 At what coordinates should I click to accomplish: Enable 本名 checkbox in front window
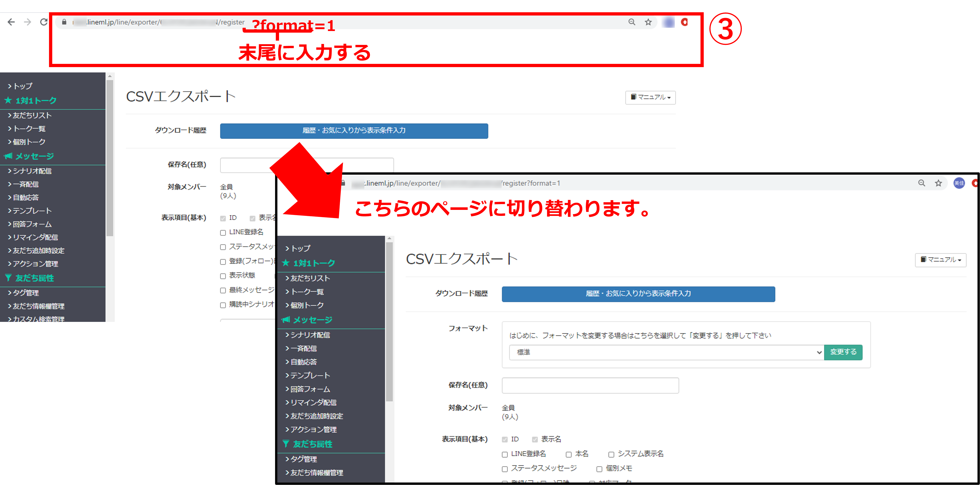click(x=569, y=454)
